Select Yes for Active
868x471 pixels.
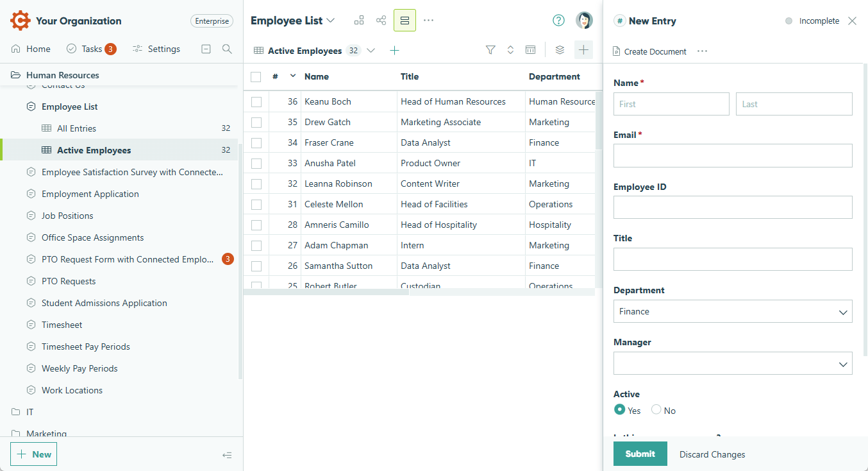pyautogui.click(x=619, y=409)
